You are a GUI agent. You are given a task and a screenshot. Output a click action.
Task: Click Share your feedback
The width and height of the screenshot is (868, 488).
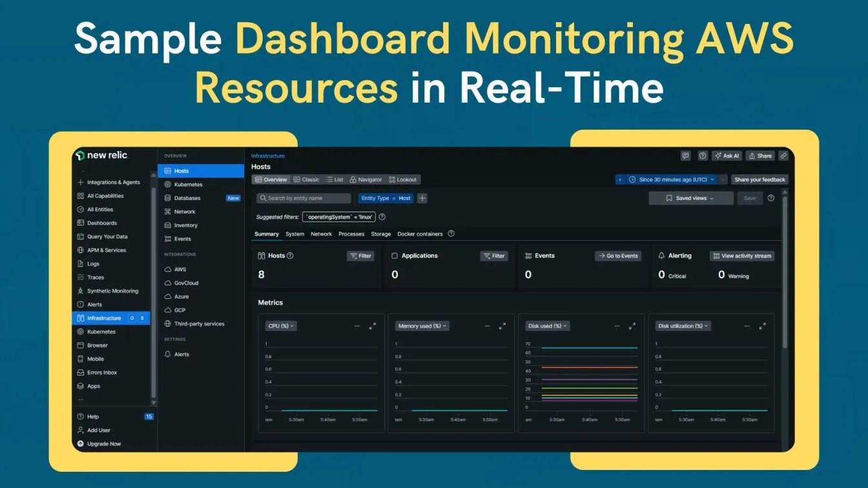click(x=759, y=179)
